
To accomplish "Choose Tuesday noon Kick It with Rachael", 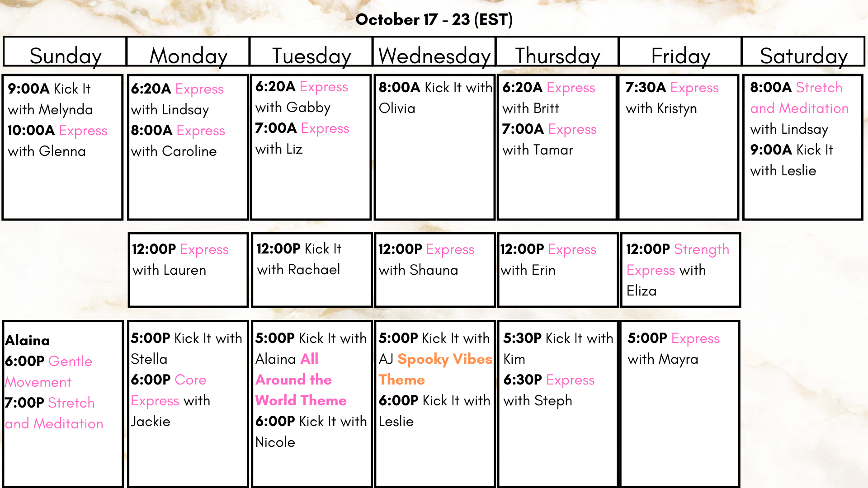I will point(299,259).
